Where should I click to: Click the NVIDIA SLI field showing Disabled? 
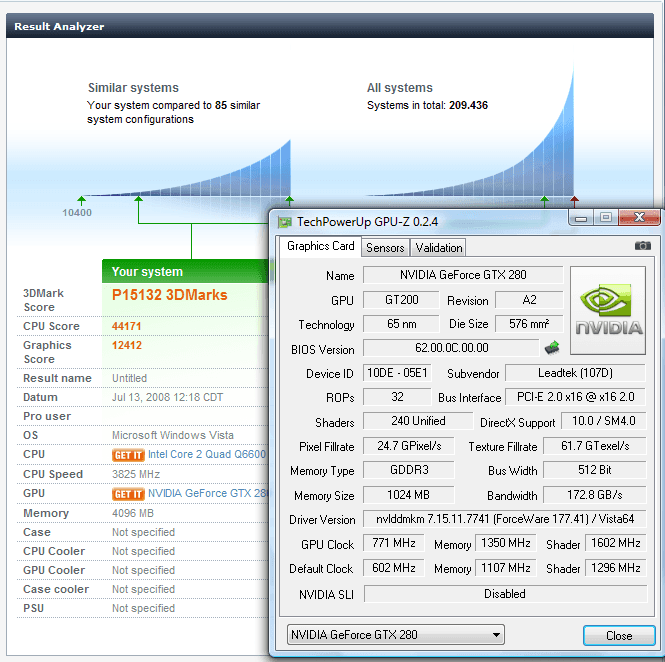(506, 594)
